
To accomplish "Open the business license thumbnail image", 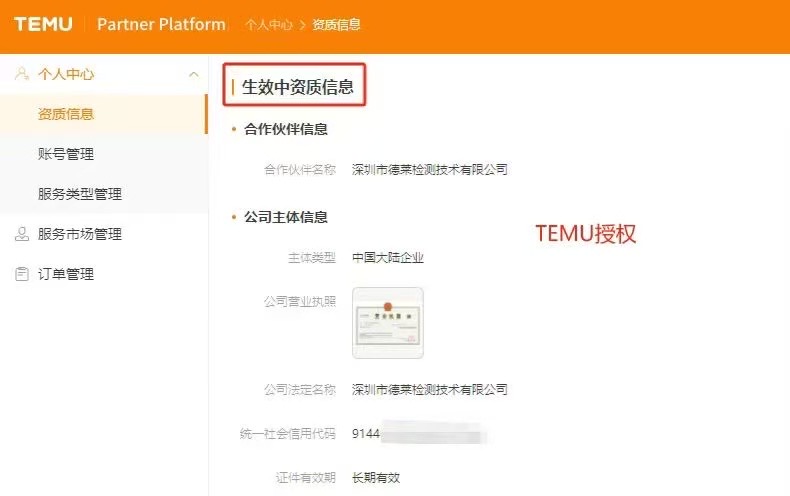I will (388, 323).
